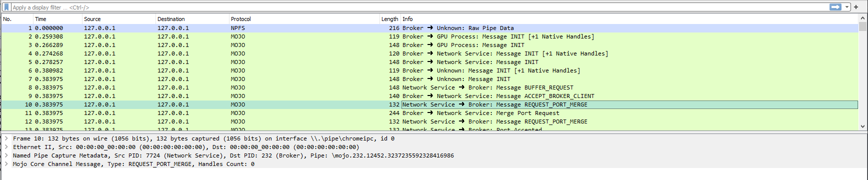
Task: Click the packet list vertical scrollbar thumb
Action: (x=862, y=26)
